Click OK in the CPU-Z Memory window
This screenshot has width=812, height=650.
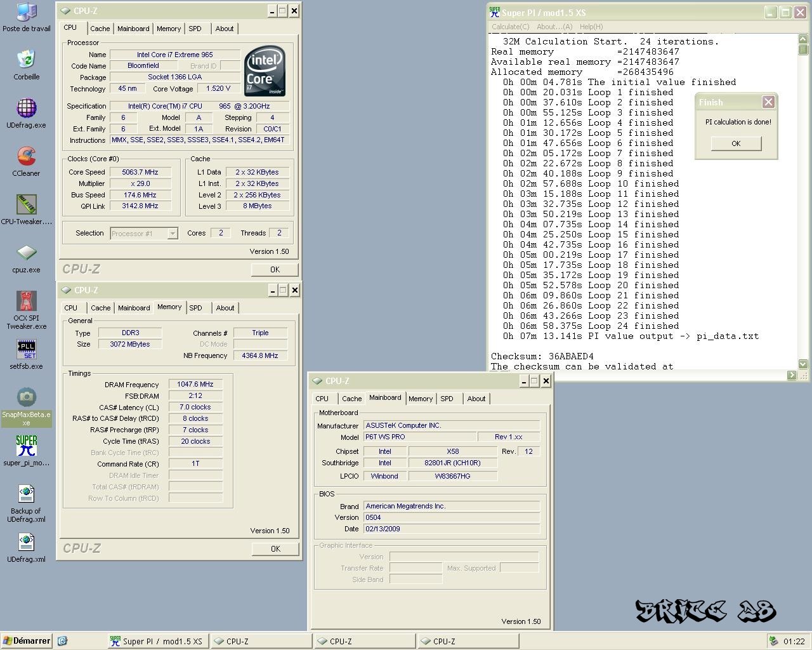[x=275, y=548]
